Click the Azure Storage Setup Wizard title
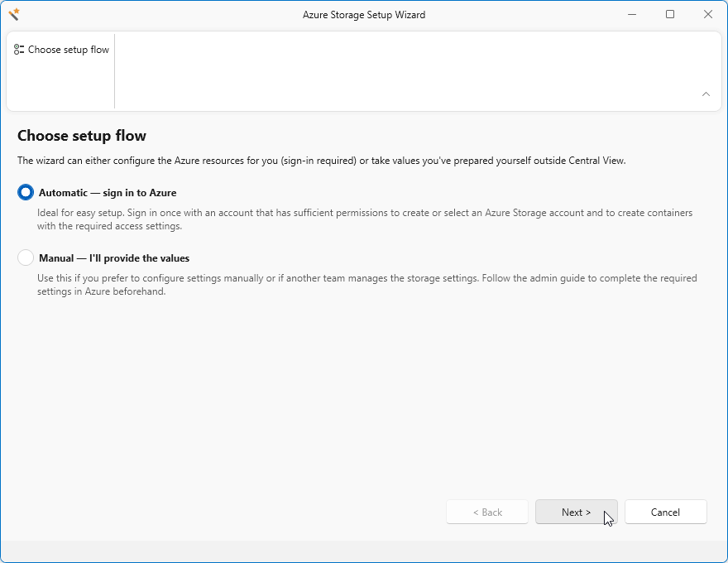This screenshot has height=563, width=728. tap(364, 15)
